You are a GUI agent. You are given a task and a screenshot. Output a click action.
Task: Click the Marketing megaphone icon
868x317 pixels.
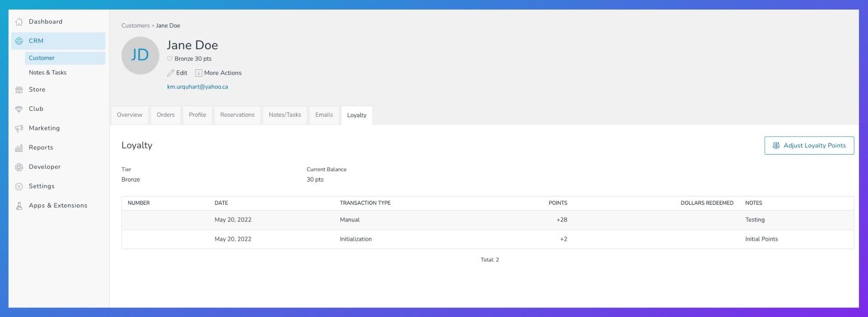pos(19,129)
